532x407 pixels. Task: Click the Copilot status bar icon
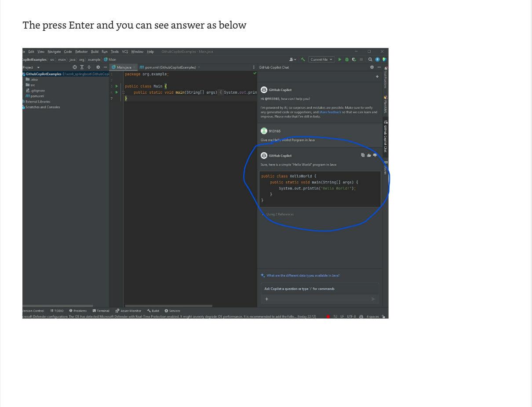[x=361, y=316]
